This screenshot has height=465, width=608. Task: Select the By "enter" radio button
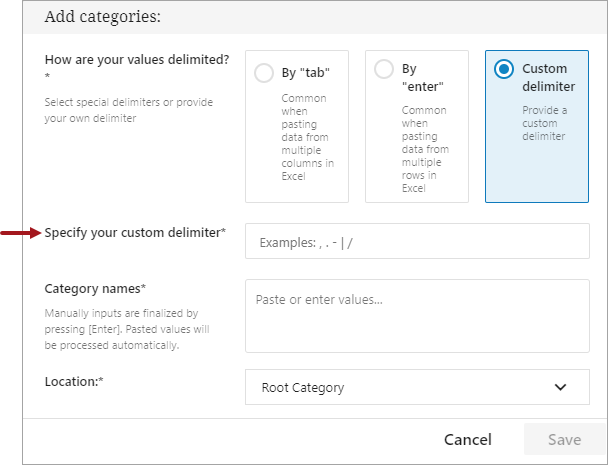(x=383, y=70)
